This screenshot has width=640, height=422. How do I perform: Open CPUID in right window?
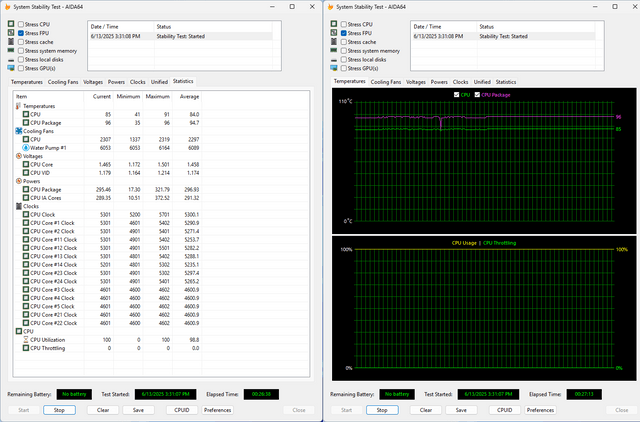point(505,410)
